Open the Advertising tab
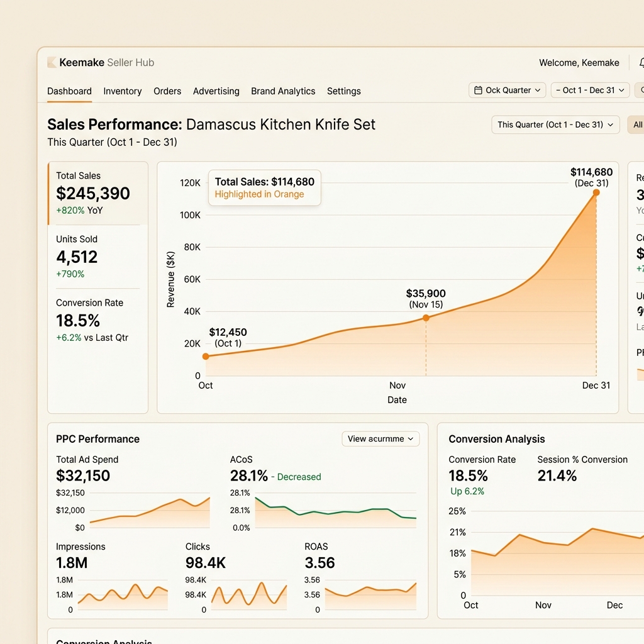Screen dimensions: 644x644 [x=216, y=91]
